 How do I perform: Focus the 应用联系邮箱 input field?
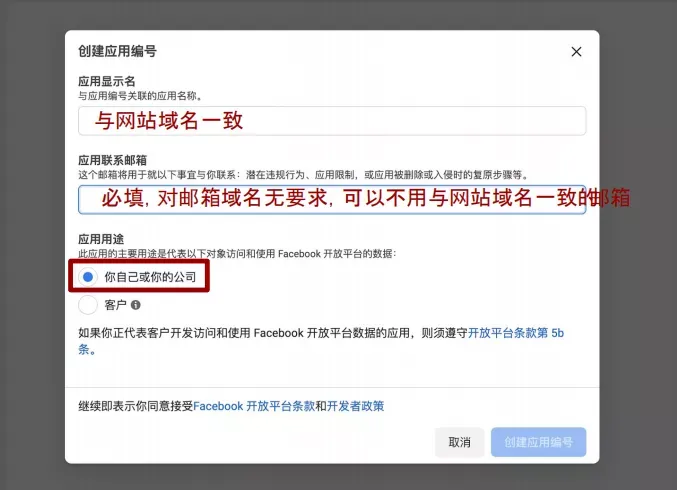[x=332, y=199]
